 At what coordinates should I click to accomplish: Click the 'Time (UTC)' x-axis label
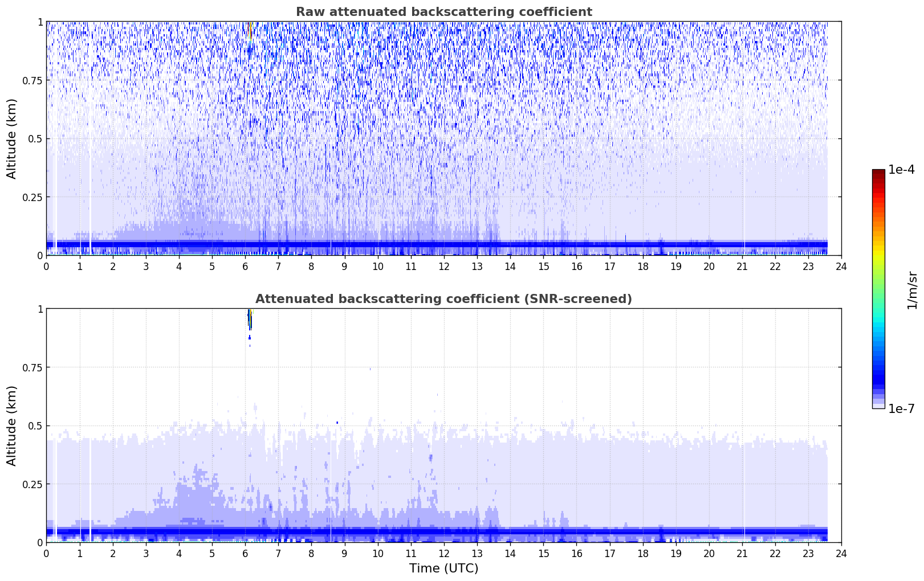(x=443, y=568)
